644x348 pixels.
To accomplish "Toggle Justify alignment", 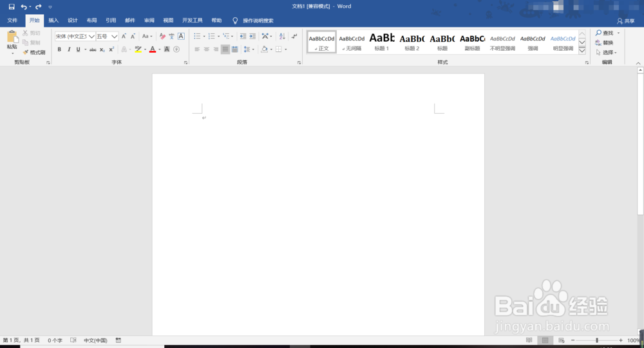I will coord(225,50).
